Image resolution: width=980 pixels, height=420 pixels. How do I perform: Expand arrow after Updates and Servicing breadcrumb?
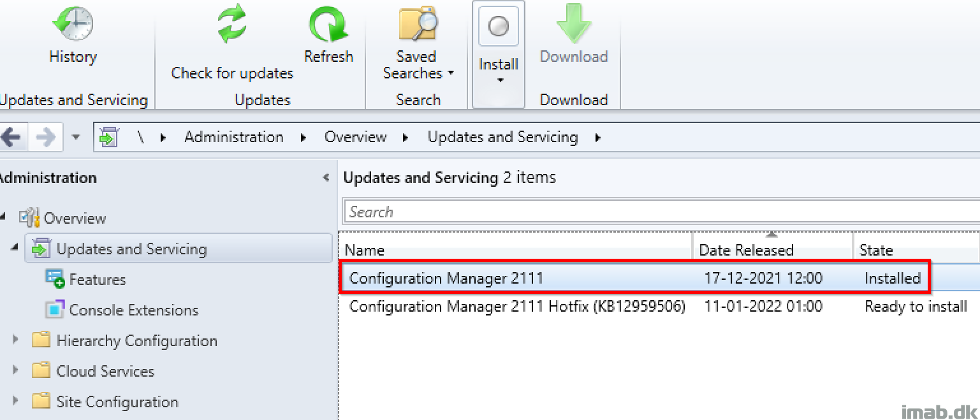coord(597,138)
